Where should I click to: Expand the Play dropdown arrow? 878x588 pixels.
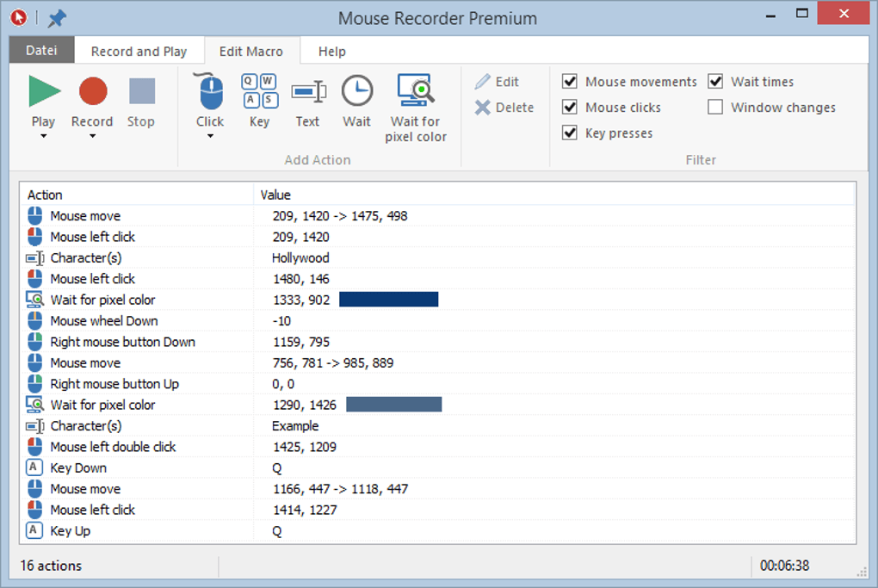[x=43, y=136]
